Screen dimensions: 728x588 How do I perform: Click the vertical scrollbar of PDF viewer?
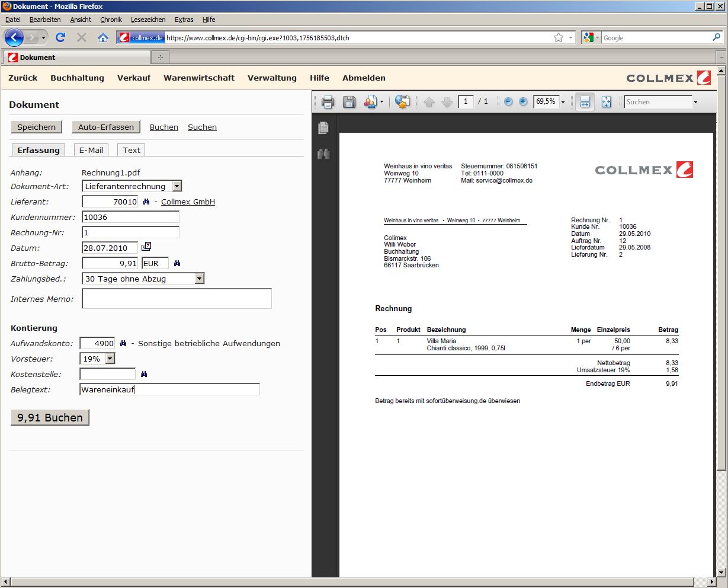pyautogui.click(x=721, y=296)
